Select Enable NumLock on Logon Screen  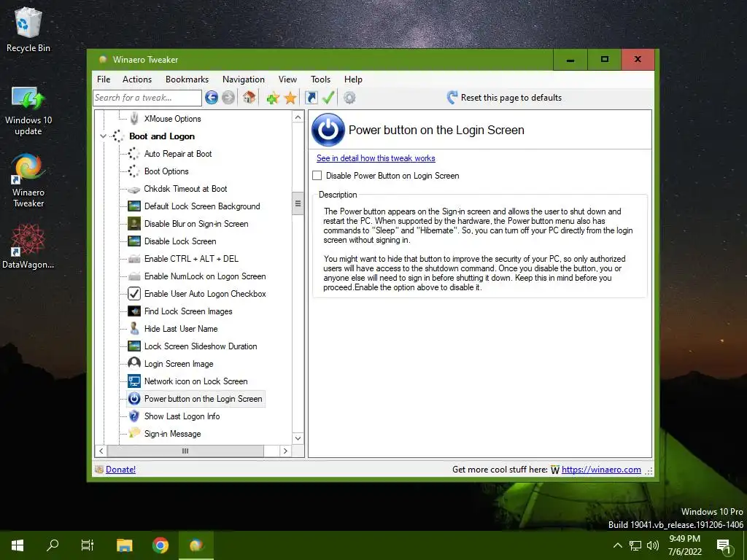(x=205, y=276)
